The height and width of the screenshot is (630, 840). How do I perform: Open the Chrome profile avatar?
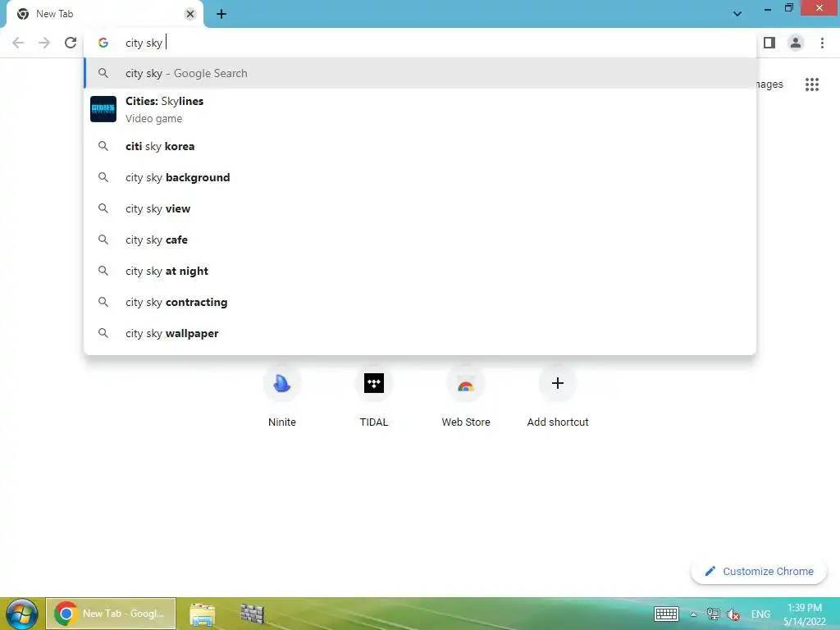[x=796, y=43]
